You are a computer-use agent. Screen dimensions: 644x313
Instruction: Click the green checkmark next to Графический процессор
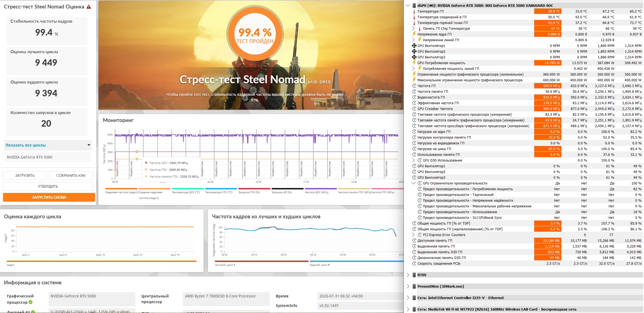click(31, 302)
